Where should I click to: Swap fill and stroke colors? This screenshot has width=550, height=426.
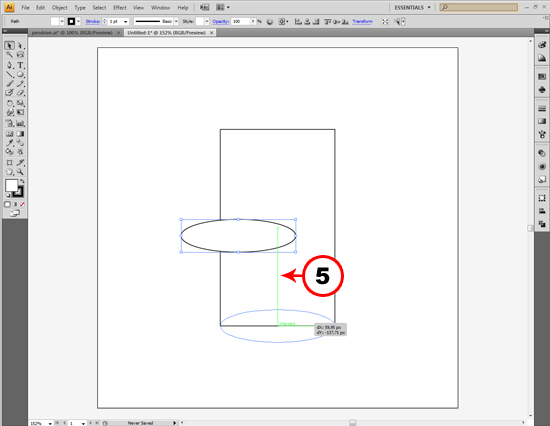[22, 181]
